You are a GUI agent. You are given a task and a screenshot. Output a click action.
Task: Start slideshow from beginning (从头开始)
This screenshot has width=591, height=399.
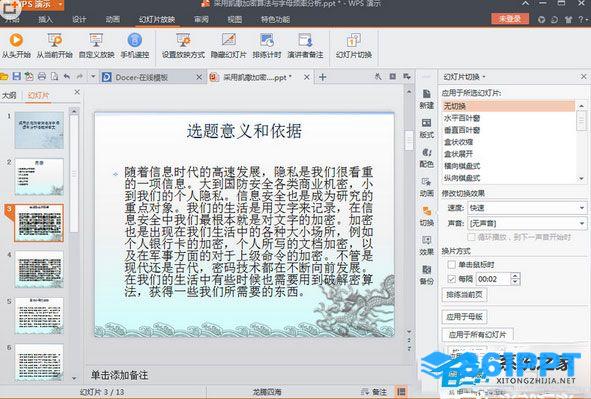coord(16,40)
